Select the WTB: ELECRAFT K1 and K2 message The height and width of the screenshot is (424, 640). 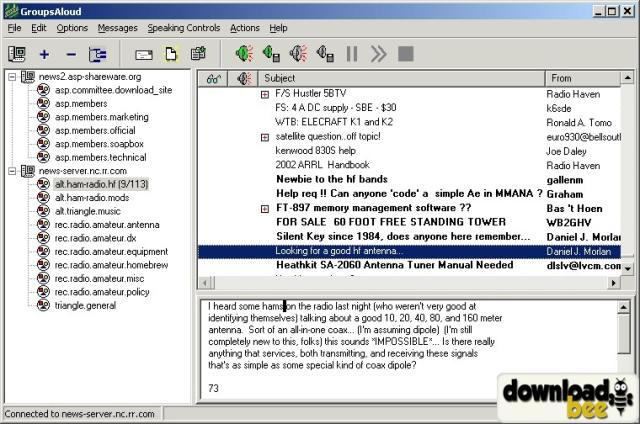coord(409,122)
